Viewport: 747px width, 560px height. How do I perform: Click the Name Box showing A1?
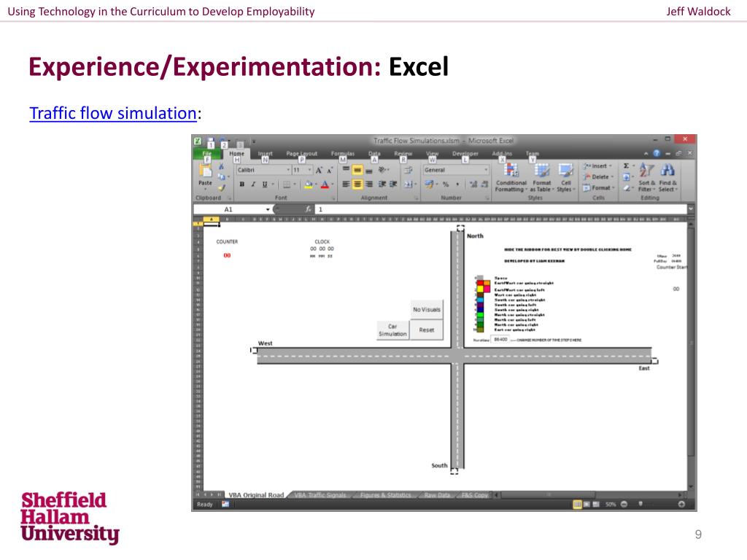point(232,209)
